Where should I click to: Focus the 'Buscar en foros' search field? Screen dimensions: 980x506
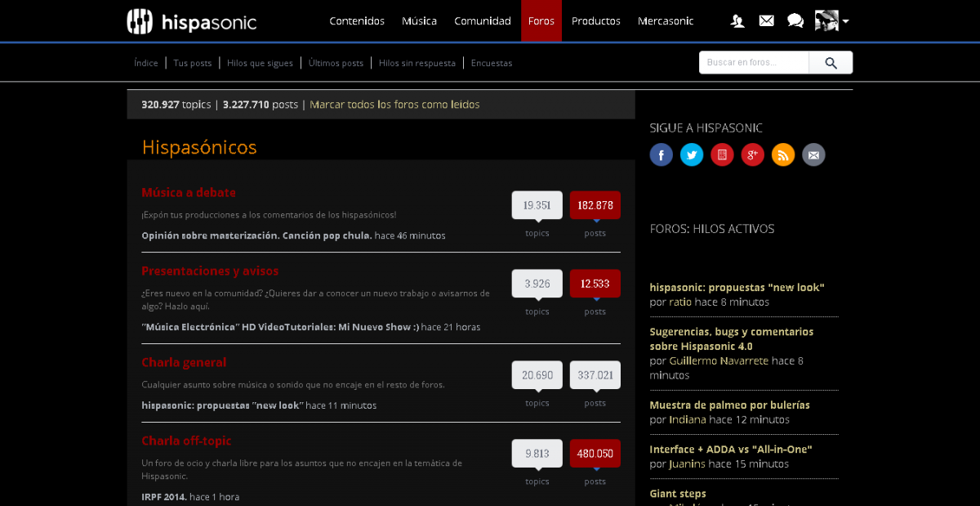(754, 63)
